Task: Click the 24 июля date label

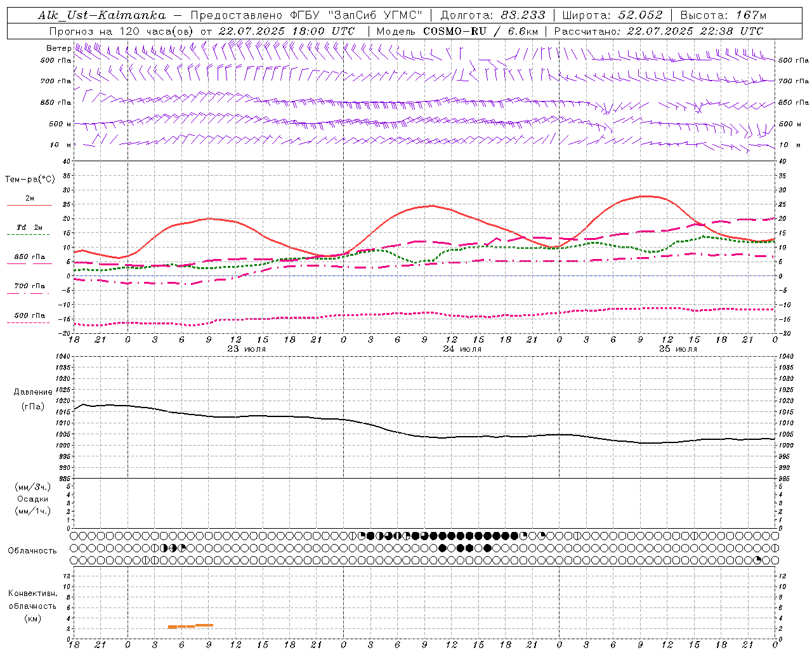Action: coord(462,348)
